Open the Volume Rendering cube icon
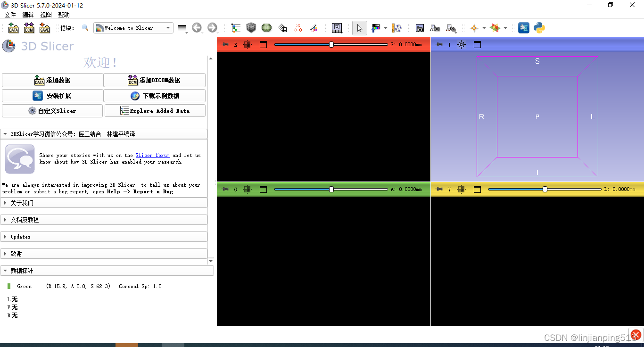 pos(251,28)
